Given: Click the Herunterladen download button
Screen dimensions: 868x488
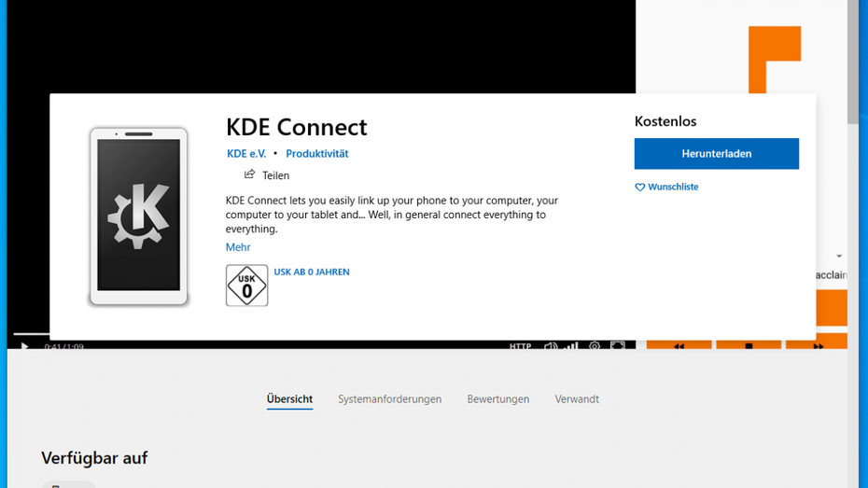Looking at the screenshot, I should pyautogui.click(x=716, y=154).
